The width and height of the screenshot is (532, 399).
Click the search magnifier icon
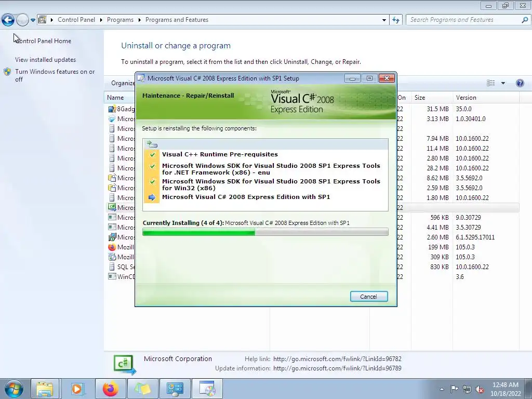click(525, 20)
